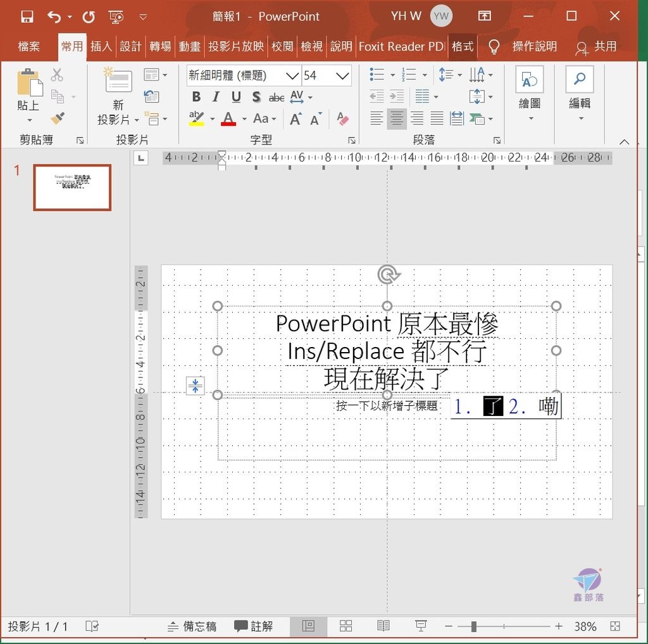Open Character Spacing AV dropdown
648x644 pixels.
301,97
